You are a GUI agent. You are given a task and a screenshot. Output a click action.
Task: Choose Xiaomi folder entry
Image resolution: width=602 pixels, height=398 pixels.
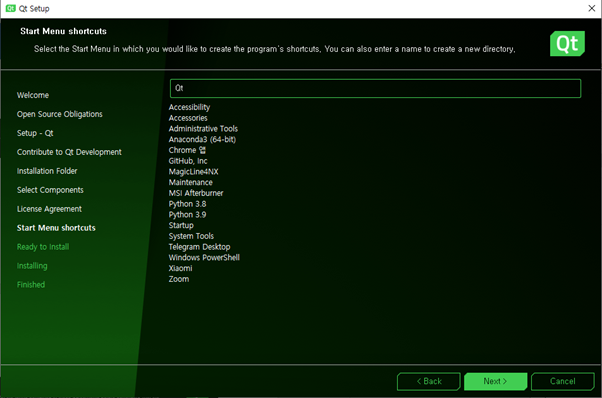pyautogui.click(x=180, y=268)
